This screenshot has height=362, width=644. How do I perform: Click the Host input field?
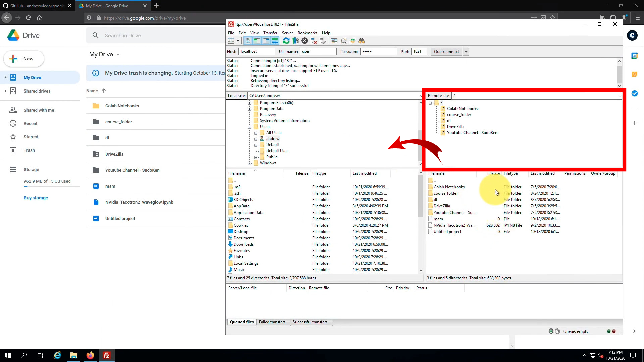click(x=257, y=52)
